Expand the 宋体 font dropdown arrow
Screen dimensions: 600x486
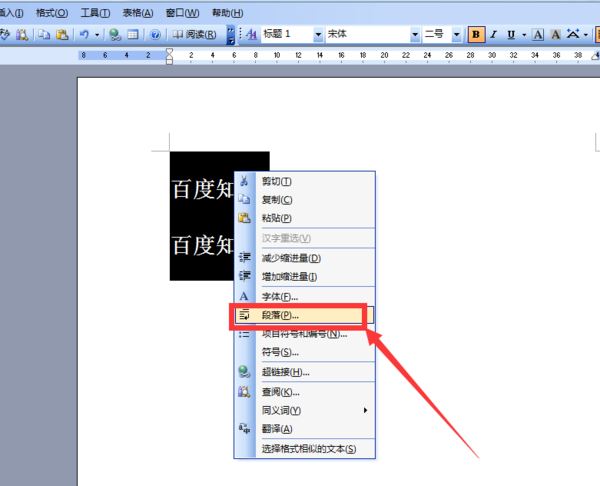coord(415,35)
